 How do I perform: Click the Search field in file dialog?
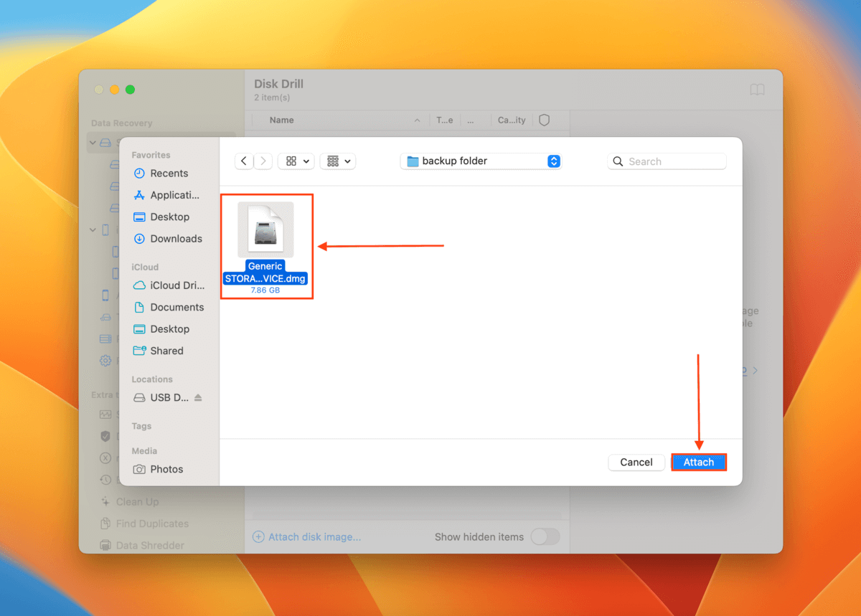667,161
